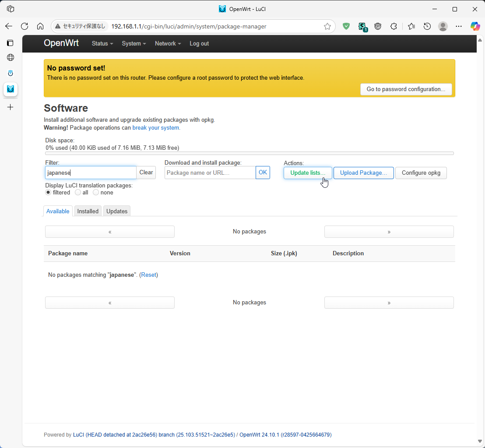Focus the Filter input containing japanese
485x448 pixels.
click(x=91, y=173)
